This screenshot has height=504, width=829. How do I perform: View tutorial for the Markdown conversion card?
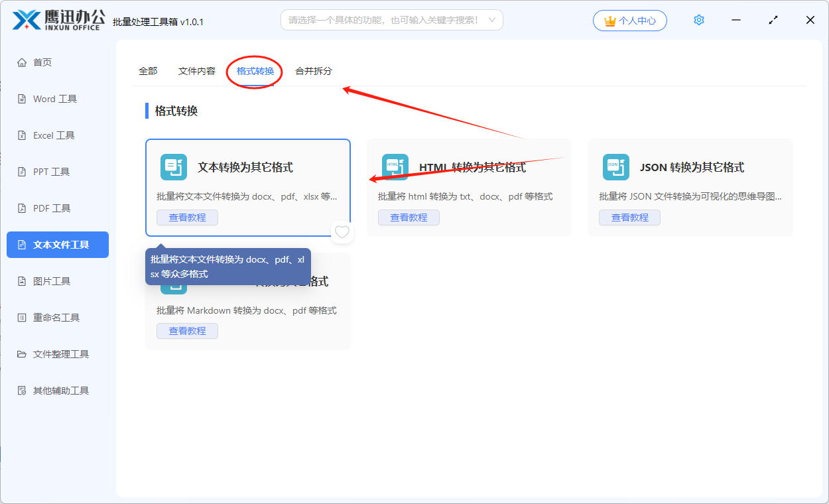pyautogui.click(x=187, y=331)
